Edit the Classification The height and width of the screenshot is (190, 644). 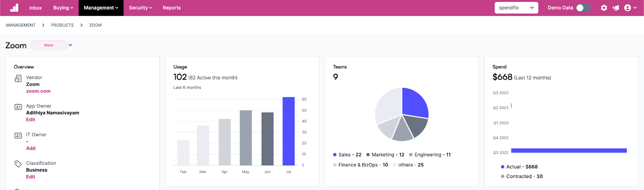(31, 177)
